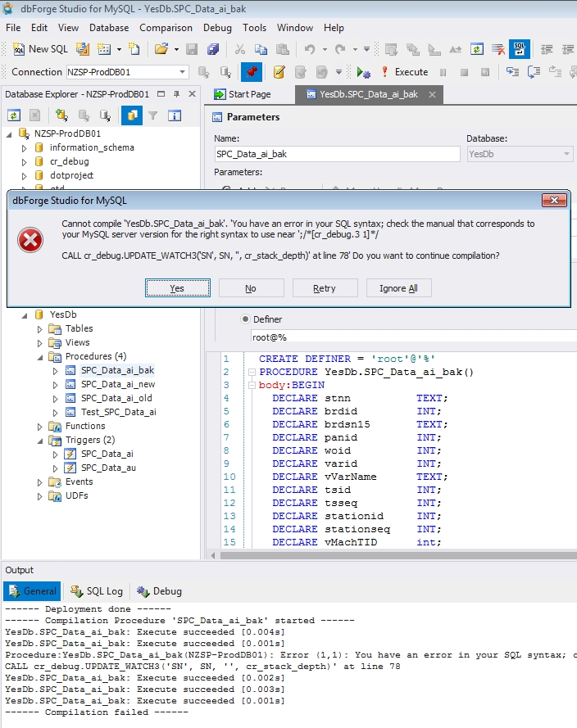
Task: Click the properties info icon in Explorer
Action: (175, 115)
